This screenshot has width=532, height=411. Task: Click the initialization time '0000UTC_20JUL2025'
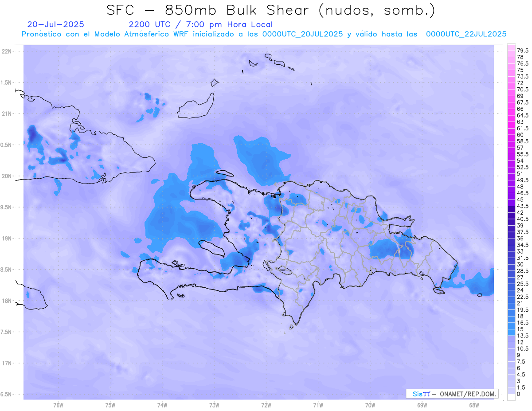coord(302,34)
